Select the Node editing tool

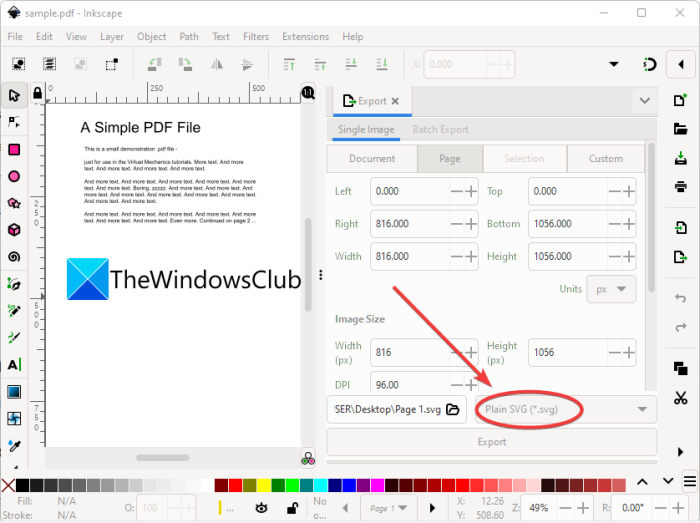(14, 122)
